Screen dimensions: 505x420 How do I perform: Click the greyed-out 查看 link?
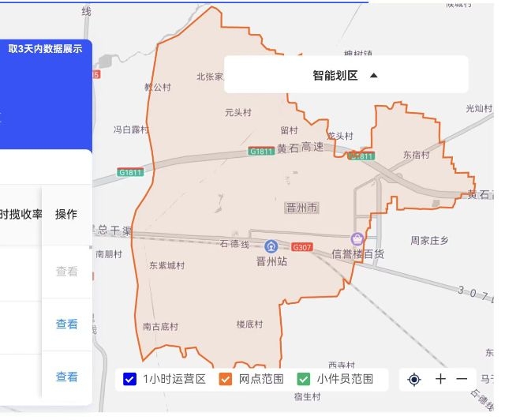tap(66, 271)
